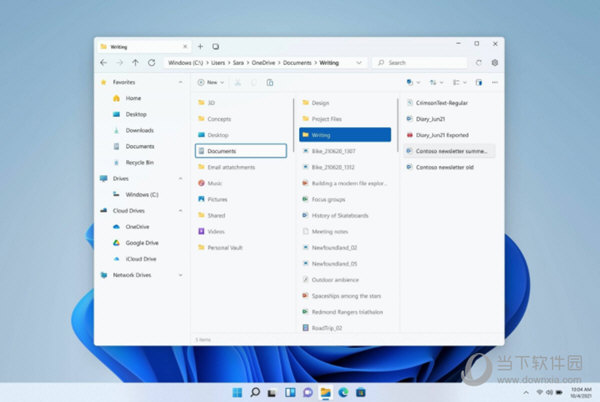Select the 3D folder
This screenshot has width=600, height=402.
click(x=241, y=103)
